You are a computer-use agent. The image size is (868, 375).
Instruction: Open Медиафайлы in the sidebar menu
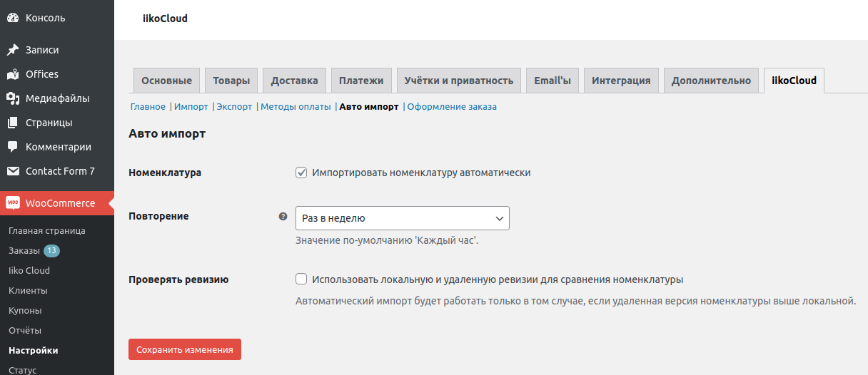pyautogui.click(x=57, y=98)
